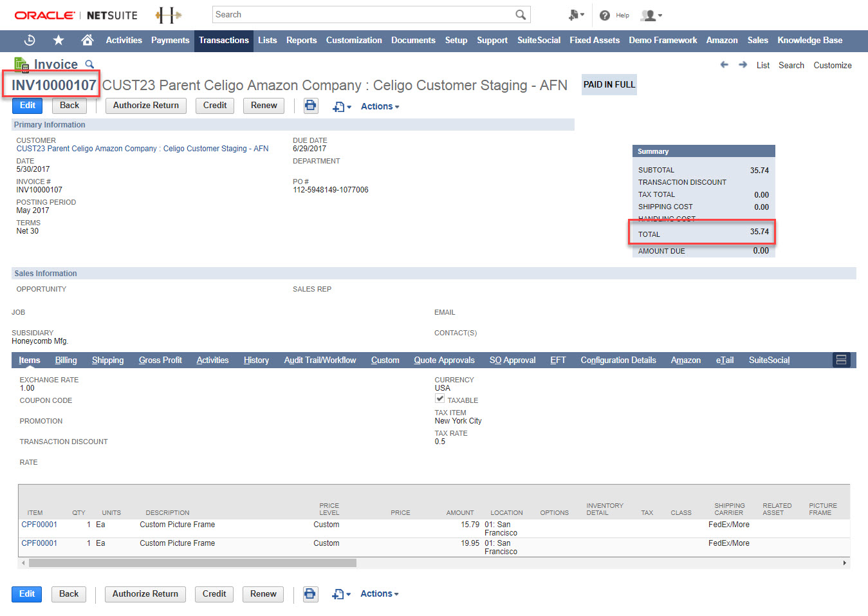Viewport: 868px width, 616px height.
Task: Switch to the SO Approval subtab
Action: [512, 360]
